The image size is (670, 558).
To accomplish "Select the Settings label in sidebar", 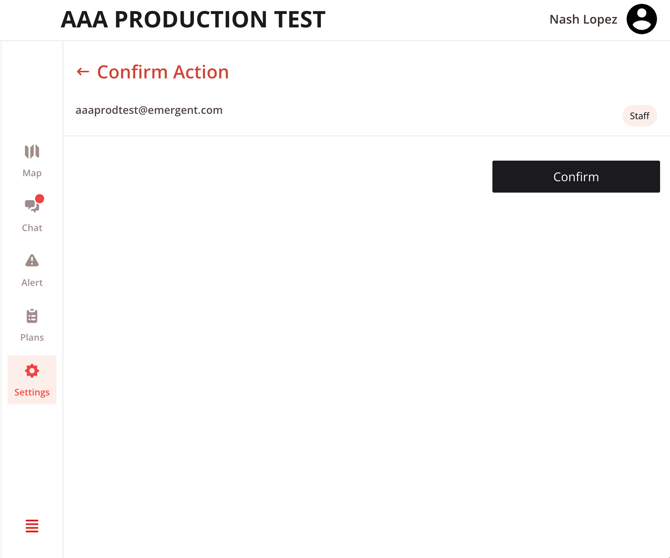I will [32, 392].
